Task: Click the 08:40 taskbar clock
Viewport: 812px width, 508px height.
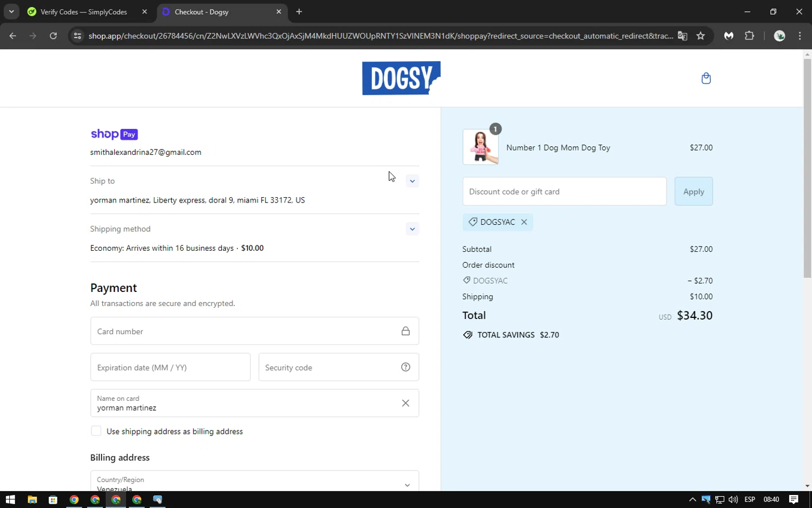Action: point(771,499)
